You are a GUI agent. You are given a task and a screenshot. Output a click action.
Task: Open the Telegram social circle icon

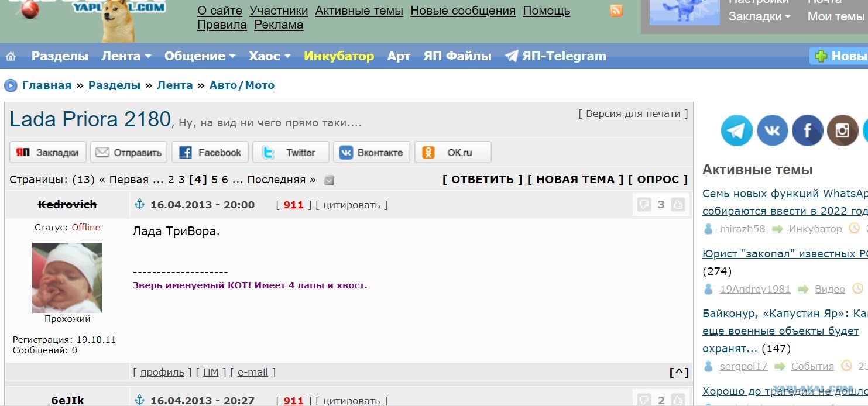[x=736, y=130]
